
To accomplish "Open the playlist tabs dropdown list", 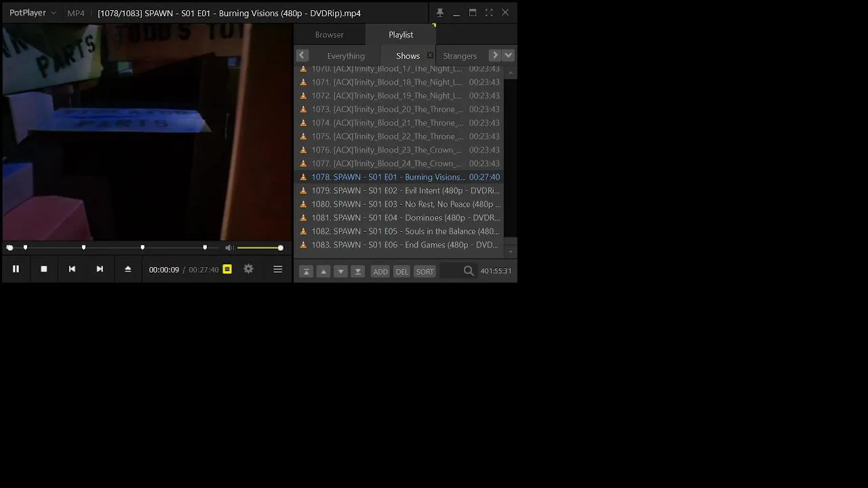I will (x=509, y=56).
